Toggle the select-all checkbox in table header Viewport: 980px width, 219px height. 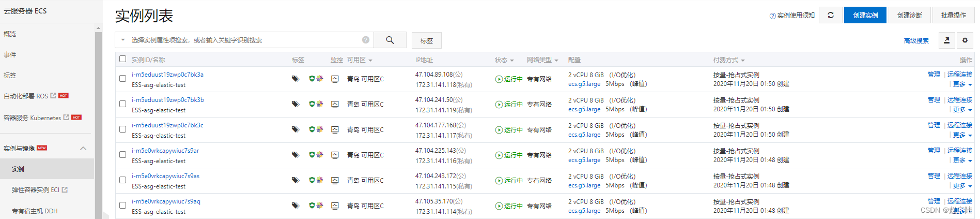point(122,59)
